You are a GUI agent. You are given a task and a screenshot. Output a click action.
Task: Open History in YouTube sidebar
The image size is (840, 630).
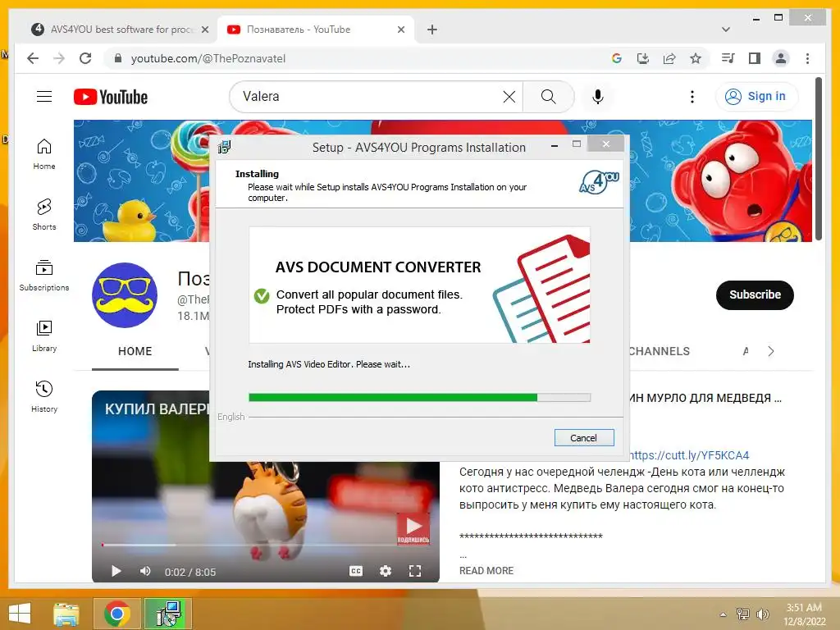click(44, 396)
